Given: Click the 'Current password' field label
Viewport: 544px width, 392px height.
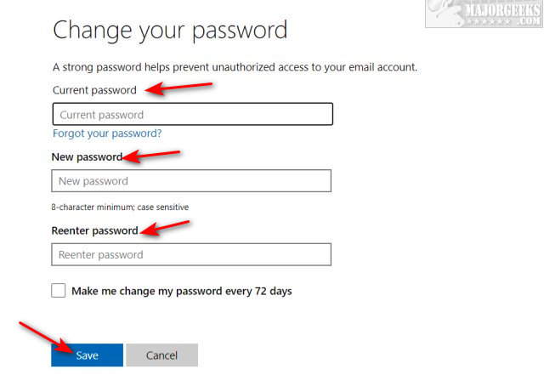Looking at the screenshot, I should 94,90.
